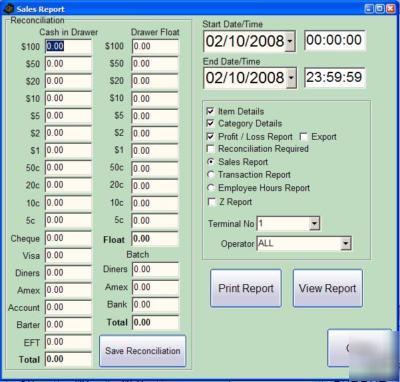Click the Batch Diners field
Image resolution: width=400 pixels, height=382 pixels.
tap(155, 269)
